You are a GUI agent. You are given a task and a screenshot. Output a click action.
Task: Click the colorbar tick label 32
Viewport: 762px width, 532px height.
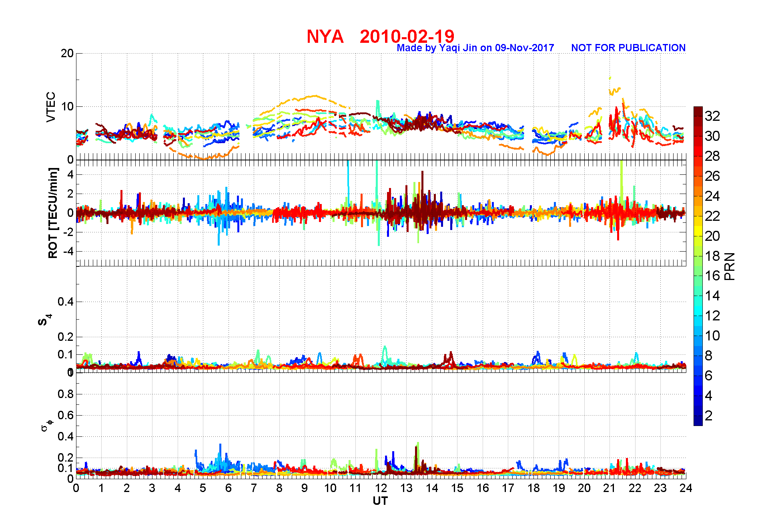[x=712, y=116]
